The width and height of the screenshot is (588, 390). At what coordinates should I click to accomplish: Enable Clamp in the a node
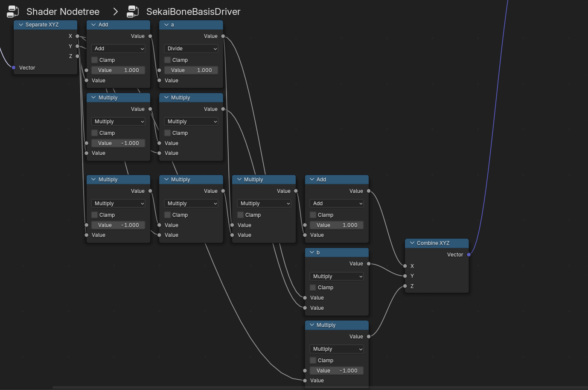pyautogui.click(x=167, y=60)
